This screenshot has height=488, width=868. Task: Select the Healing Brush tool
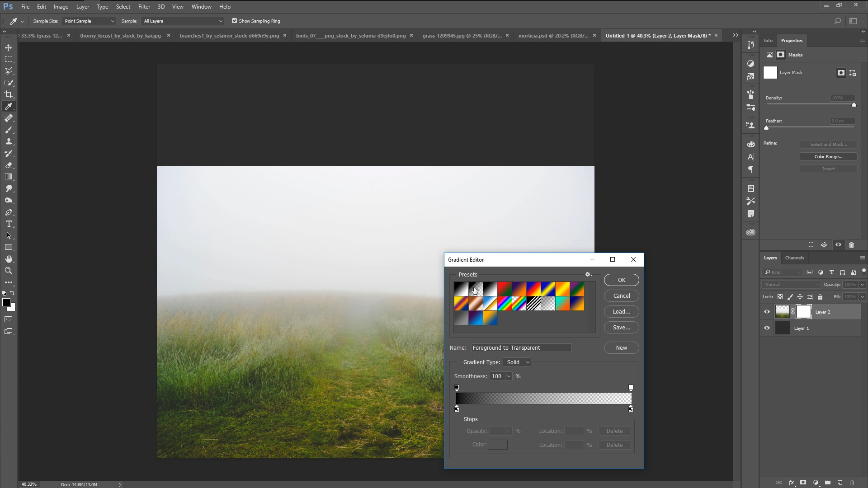[x=9, y=118]
